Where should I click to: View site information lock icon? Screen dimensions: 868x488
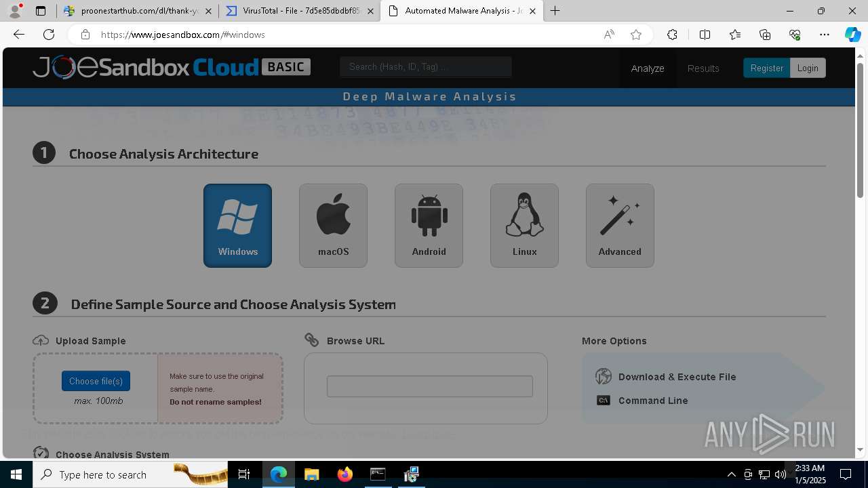point(85,35)
